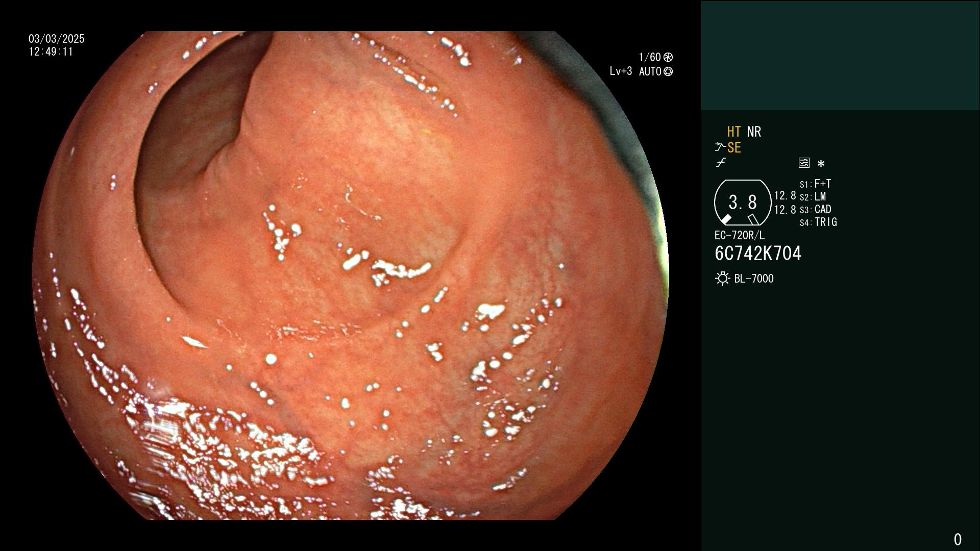
Task: Click the NR noise reduction indicator
Action: coord(754,132)
